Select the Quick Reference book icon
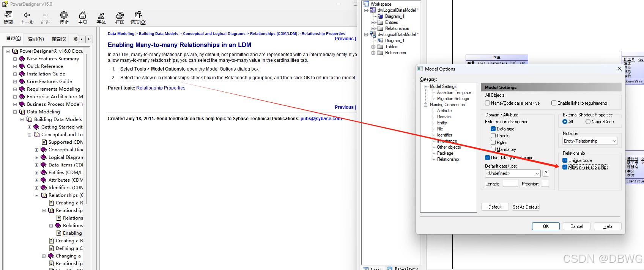Screen dimensions: 644x270 (22, 66)
